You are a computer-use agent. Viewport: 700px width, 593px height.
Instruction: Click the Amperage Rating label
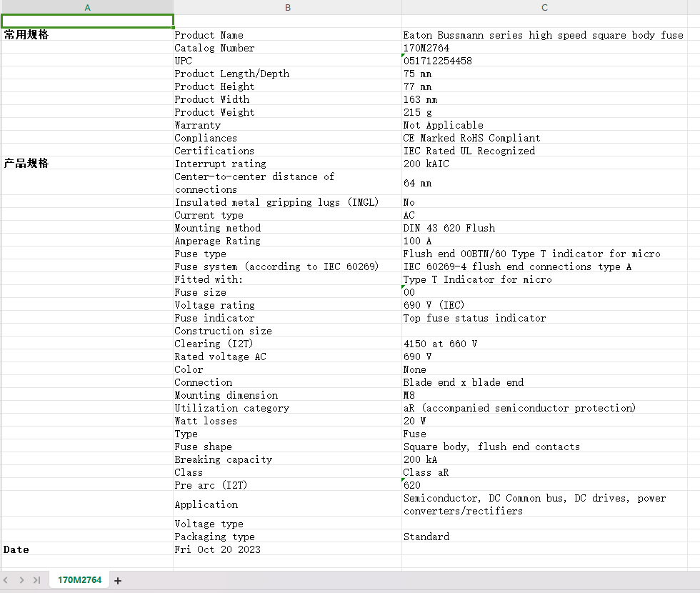pyautogui.click(x=287, y=241)
